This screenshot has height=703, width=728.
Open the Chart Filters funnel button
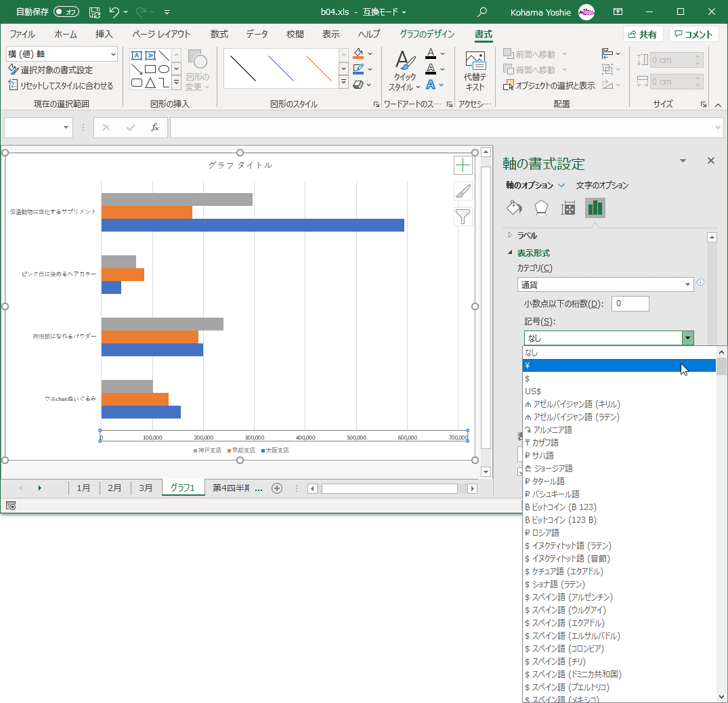point(463,217)
